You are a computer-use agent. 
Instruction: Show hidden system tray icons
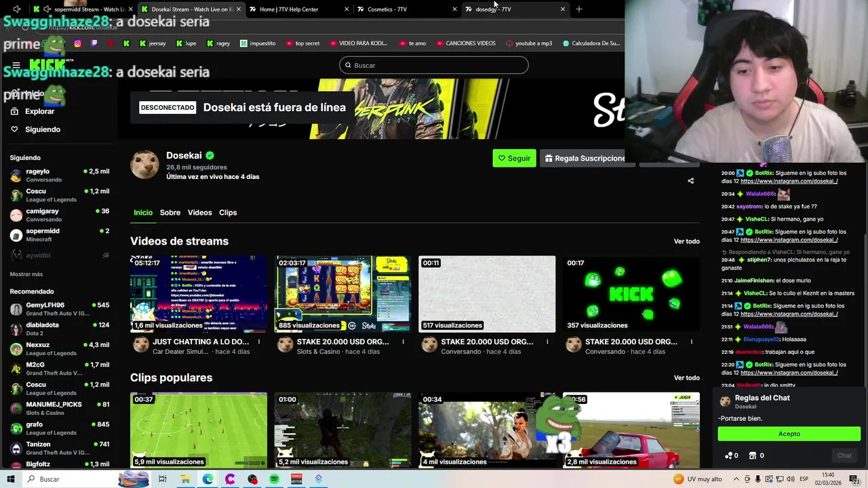(x=737, y=479)
